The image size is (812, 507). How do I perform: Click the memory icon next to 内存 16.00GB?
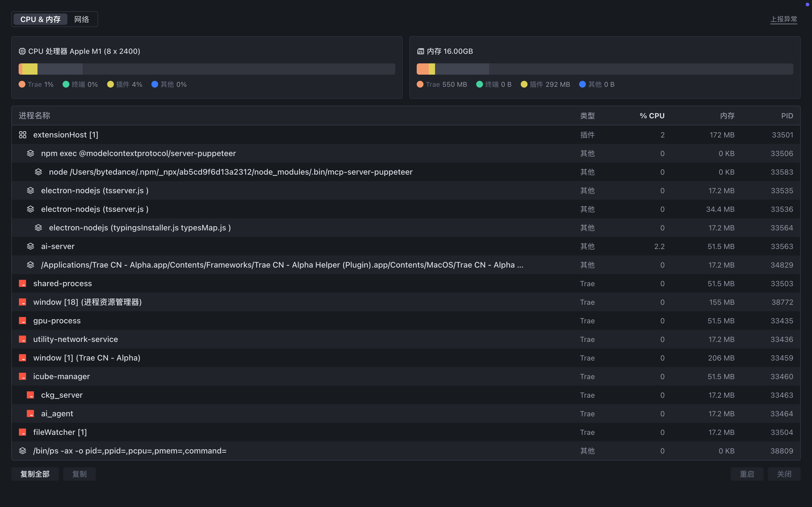point(420,51)
